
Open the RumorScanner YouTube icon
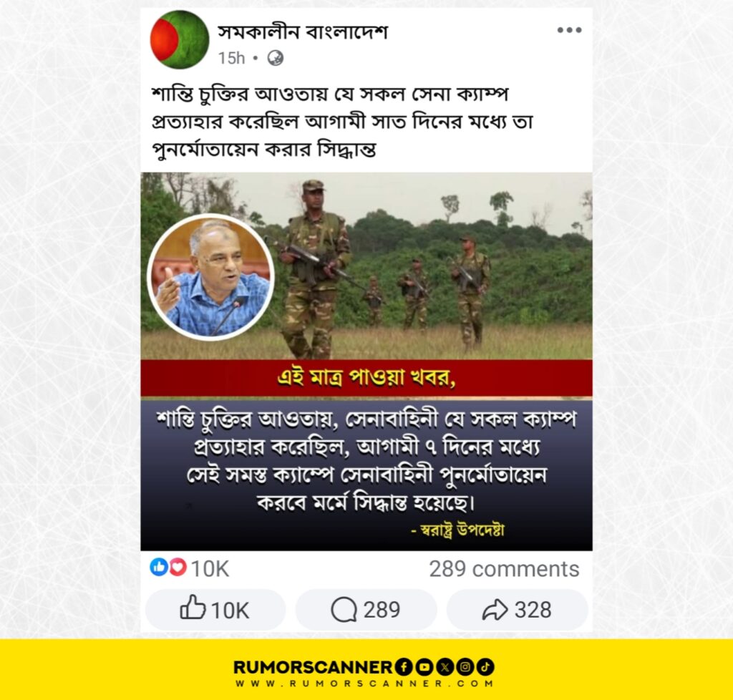tap(424, 667)
